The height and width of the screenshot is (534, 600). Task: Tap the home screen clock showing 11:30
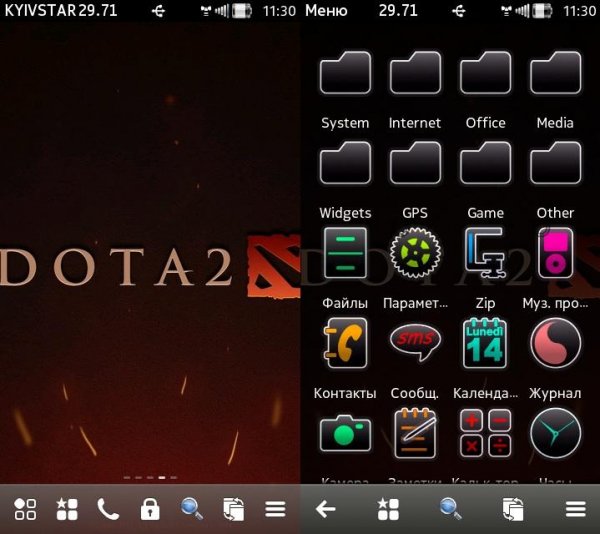[x=279, y=11]
